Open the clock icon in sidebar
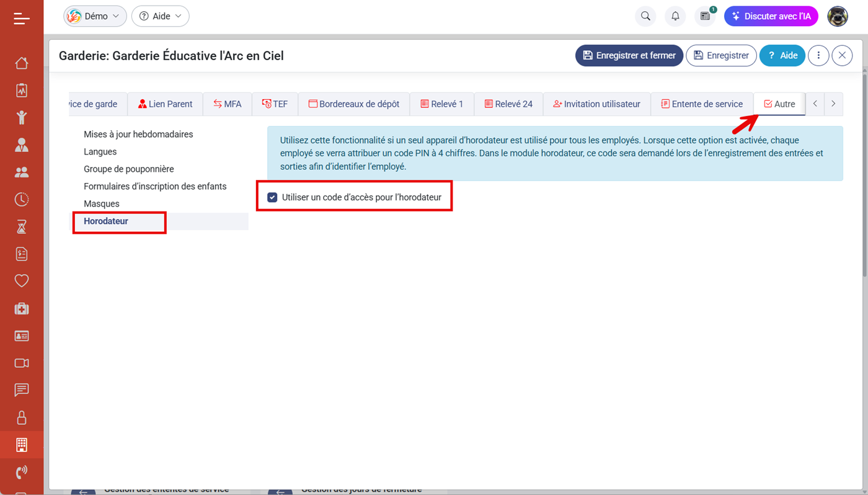The image size is (868, 495). coord(22,200)
